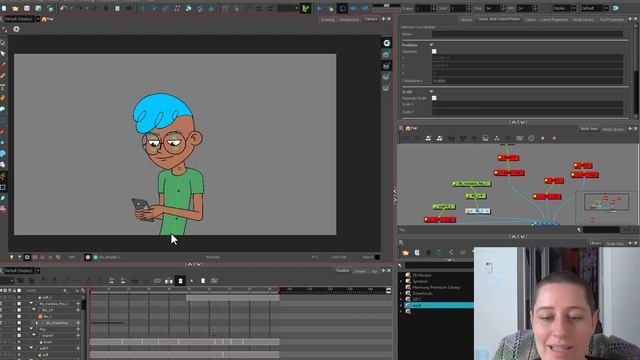640x360 pixels.
Task: Toggle the Sound playback speaker icon
Action: pyautogui.click(x=353, y=8)
